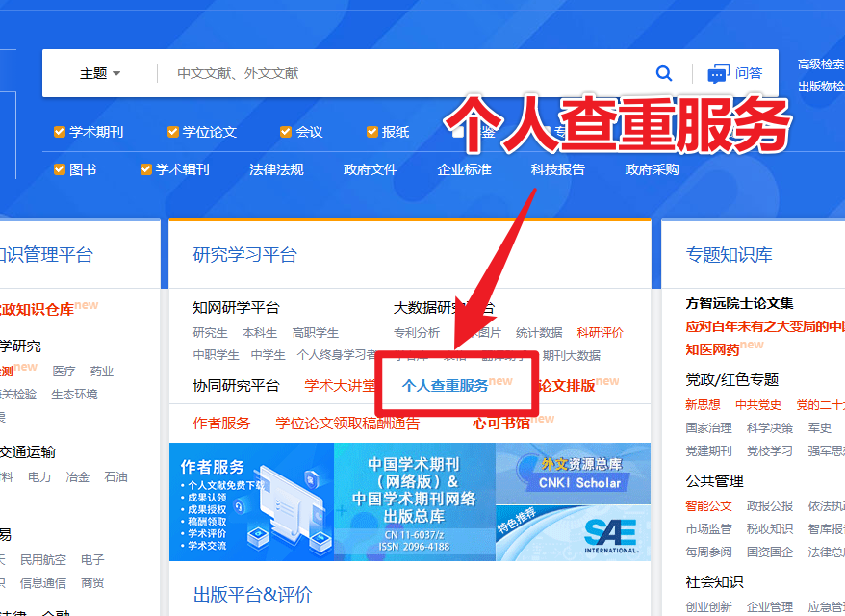
Task: Open the 主题 search field dropdown
Action: (x=100, y=73)
